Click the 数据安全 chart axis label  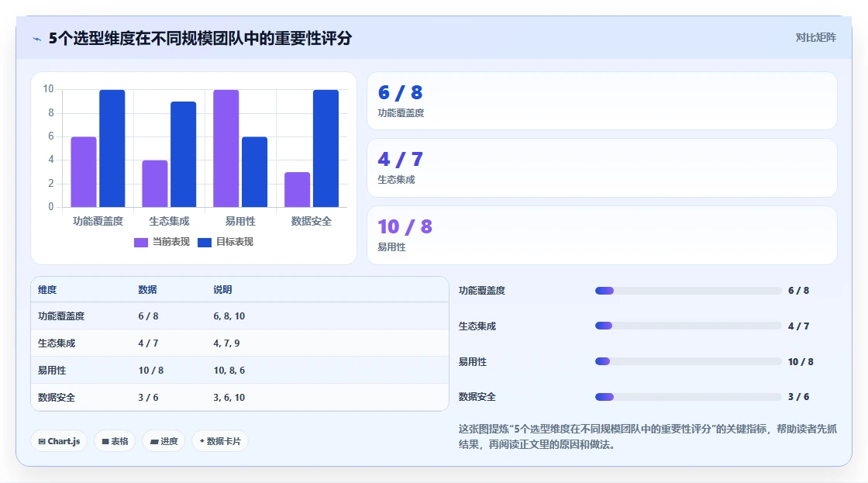pos(312,221)
